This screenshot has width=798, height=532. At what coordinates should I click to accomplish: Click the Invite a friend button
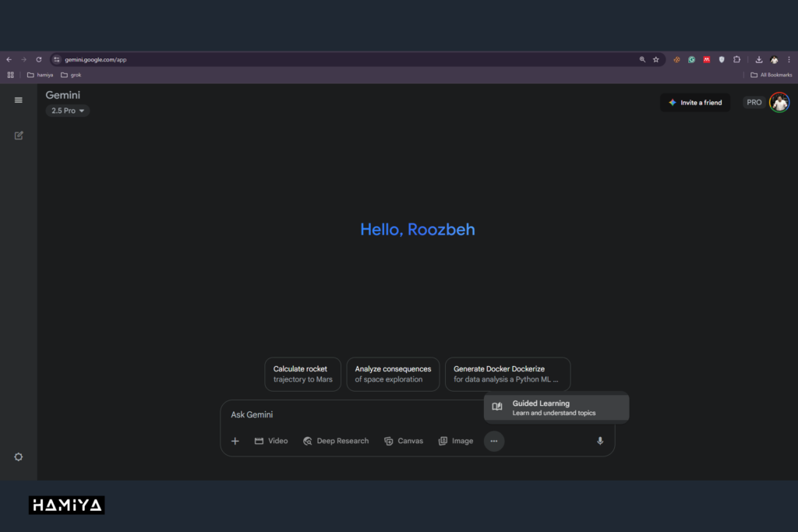pos(695,103)
